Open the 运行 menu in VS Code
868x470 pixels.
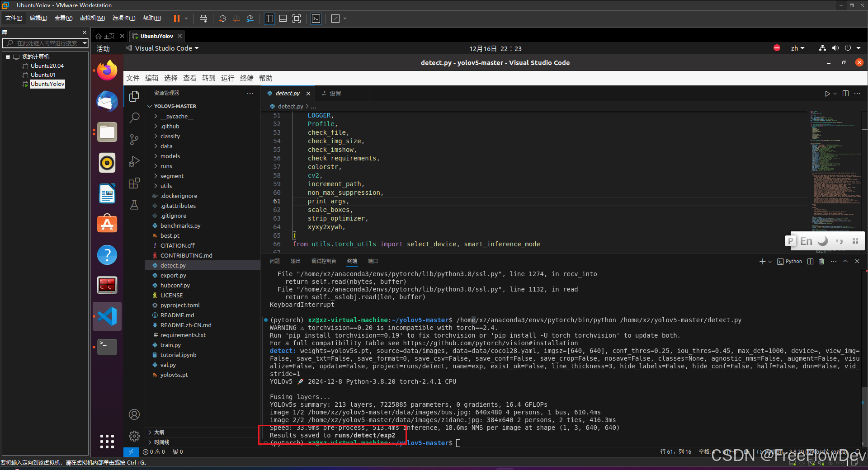(227, 78)
